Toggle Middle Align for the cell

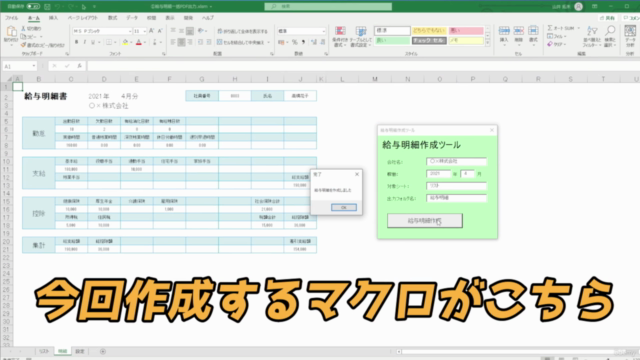181,31
